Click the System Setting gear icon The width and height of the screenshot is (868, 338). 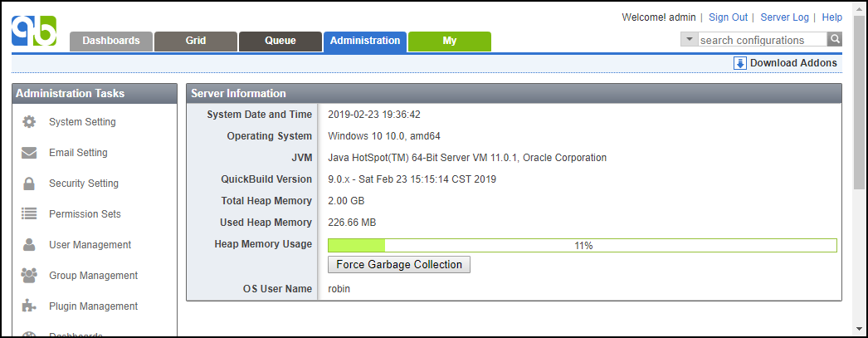tap(29, 122)
